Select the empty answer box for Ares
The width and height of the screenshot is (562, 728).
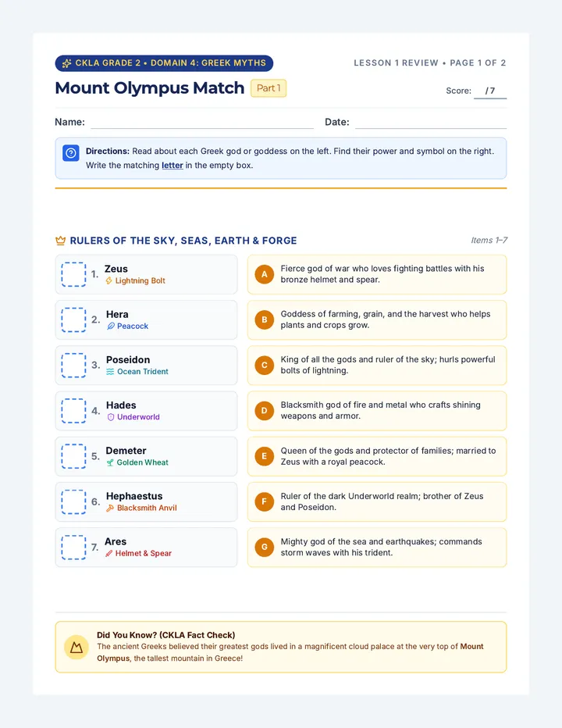coord(74,548)
